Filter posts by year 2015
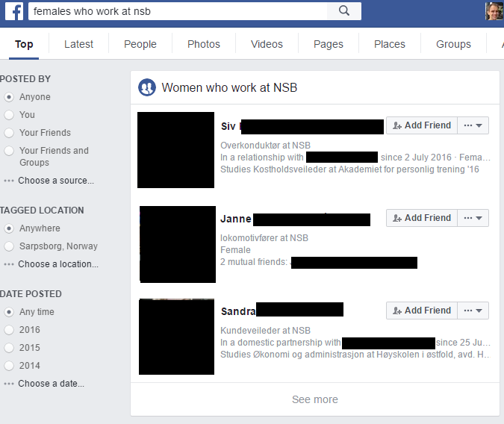 pos(9,348)
